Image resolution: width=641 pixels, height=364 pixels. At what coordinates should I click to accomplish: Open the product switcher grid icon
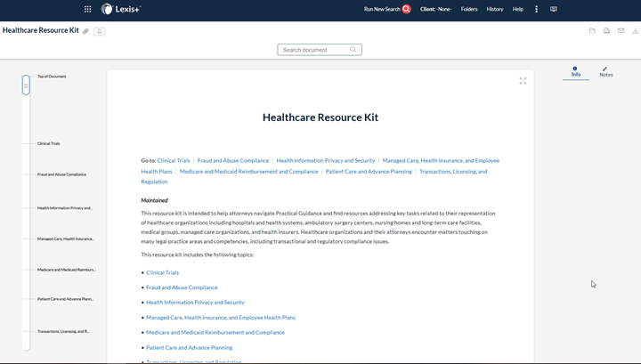click(x=87, y=9)
